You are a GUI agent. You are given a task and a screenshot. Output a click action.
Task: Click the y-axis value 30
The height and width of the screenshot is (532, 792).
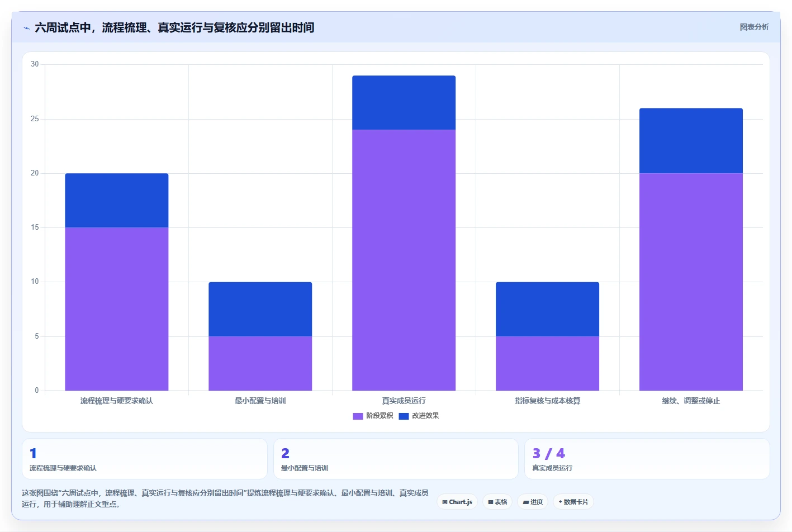[35, 64]
